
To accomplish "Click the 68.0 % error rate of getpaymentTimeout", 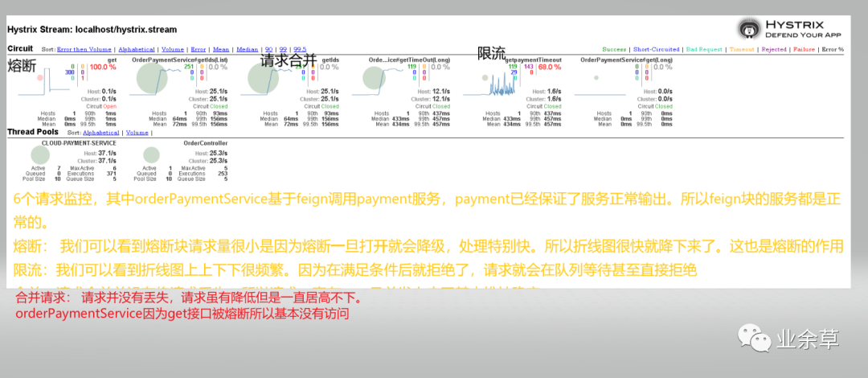I will point(550,67).
